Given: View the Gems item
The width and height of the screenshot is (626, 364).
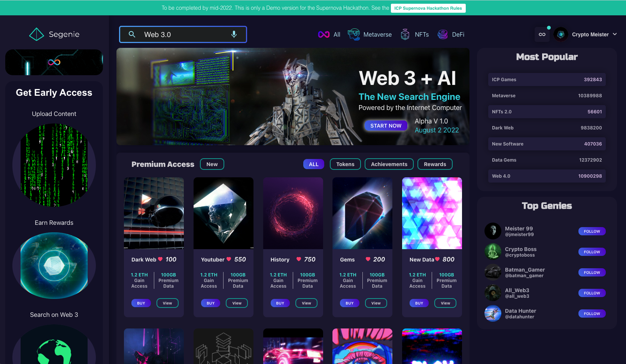Looking at the screenshot, I should pyautogui.click(x=376, y=303).
